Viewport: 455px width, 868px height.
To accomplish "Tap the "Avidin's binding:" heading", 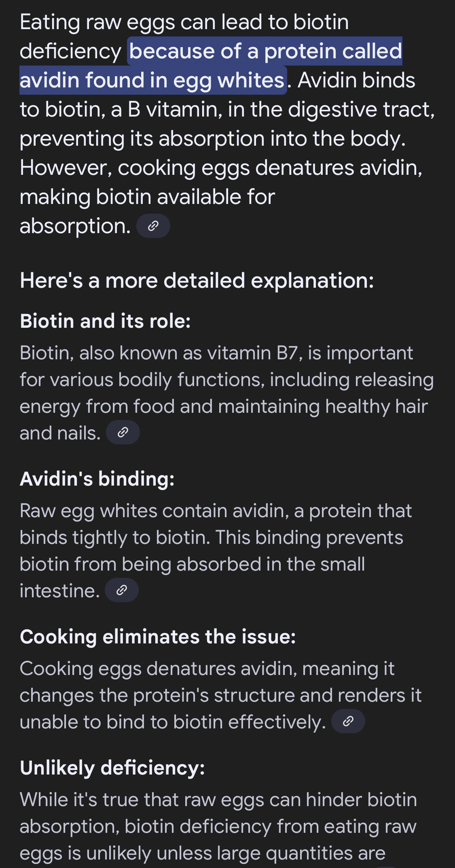I will (97, 479).
